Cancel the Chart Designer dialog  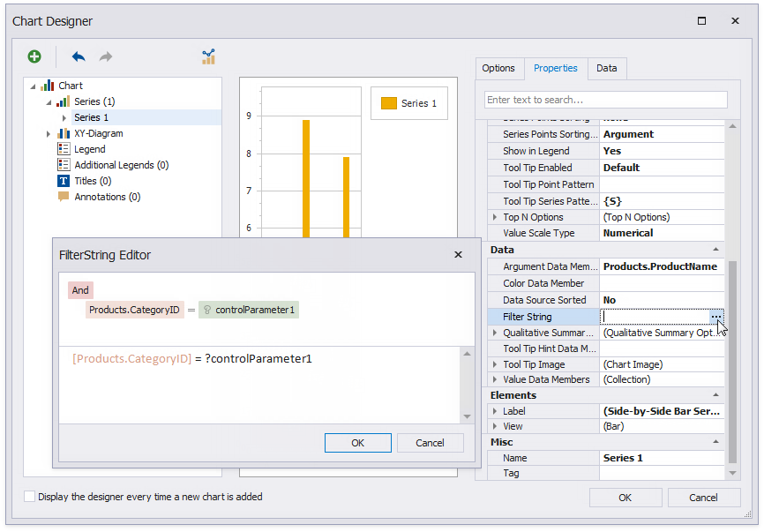tap(703, 497)
